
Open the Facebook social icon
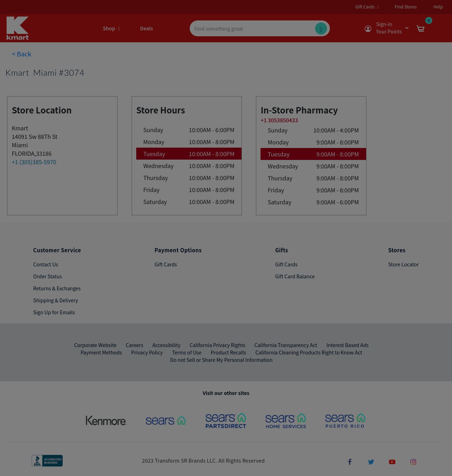point(350,462)
